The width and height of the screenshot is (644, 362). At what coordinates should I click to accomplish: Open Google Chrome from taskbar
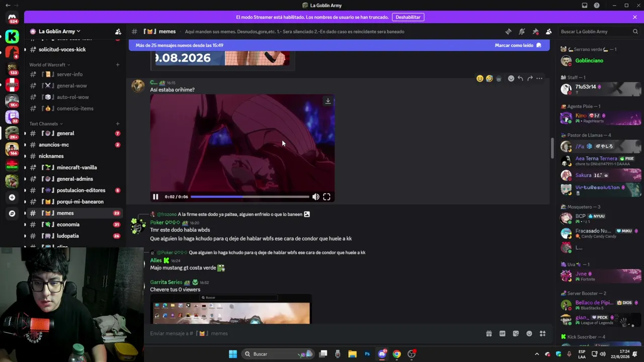click(397, 354)
